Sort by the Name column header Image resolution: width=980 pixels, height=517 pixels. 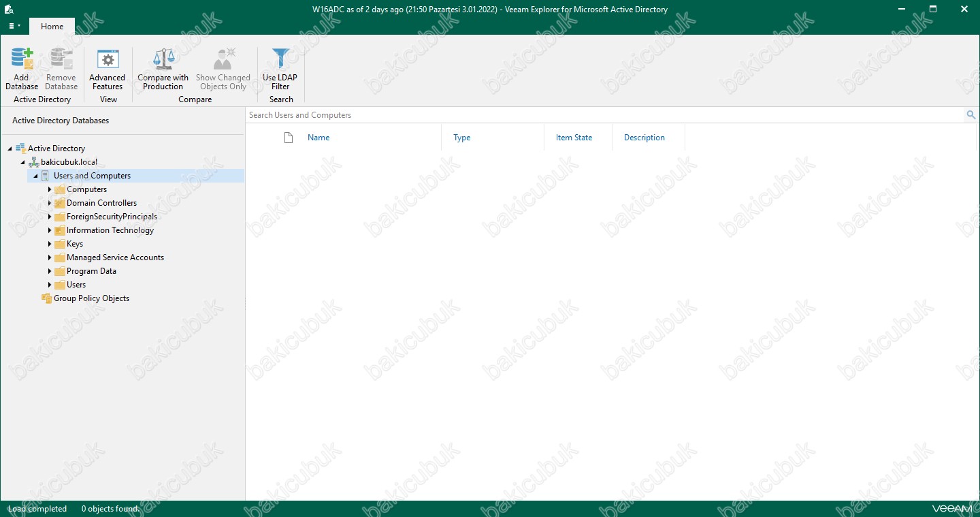click(x=318, y=138)
